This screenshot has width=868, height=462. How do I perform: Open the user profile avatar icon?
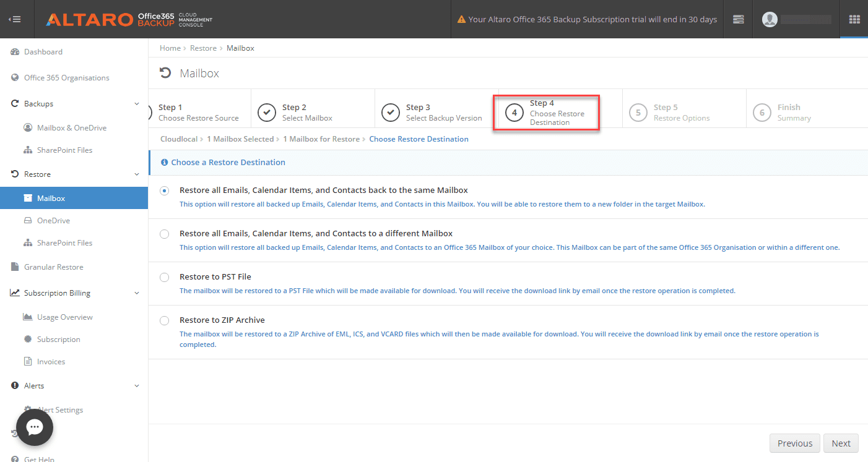pyautogui.click(x=770, y=19)
